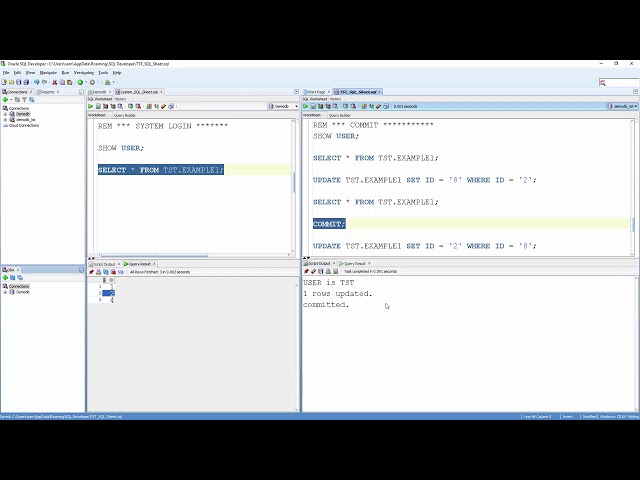Click green Back navigation icon in toolbar

[80, 82]
